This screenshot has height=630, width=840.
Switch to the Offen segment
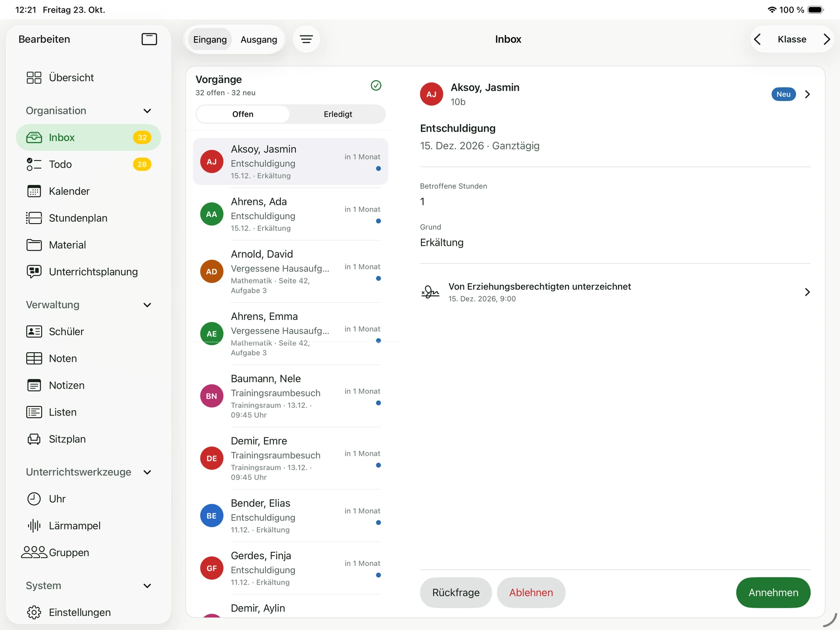243,114
